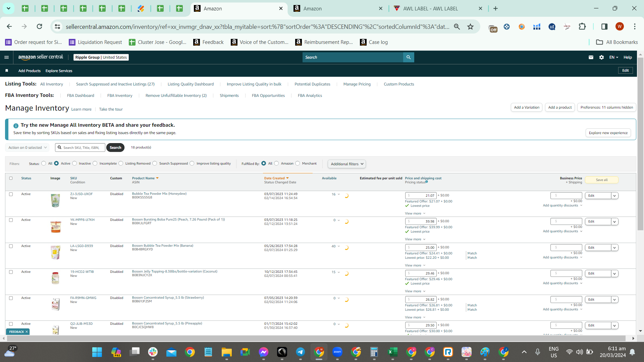This screenshot has height=362, width=644.
Task: Switch to the AWL LABEL browser tab
Action: (438, 8)
